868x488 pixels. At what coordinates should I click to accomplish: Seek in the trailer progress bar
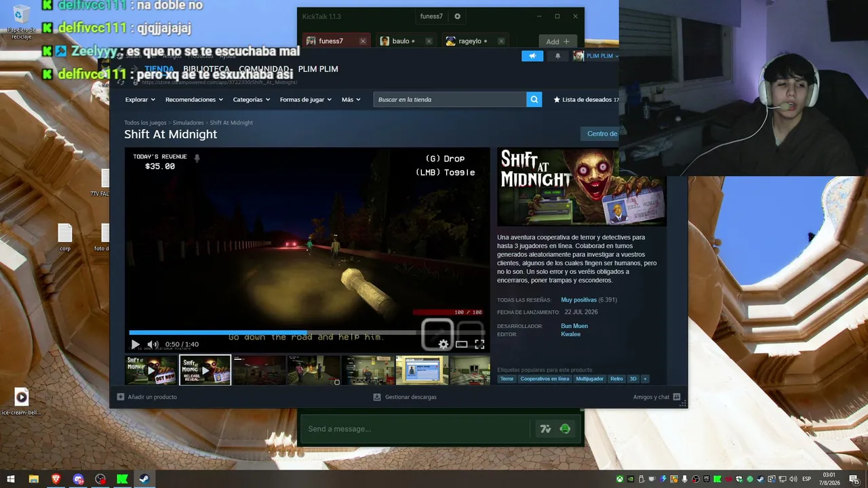coord(306,333)
